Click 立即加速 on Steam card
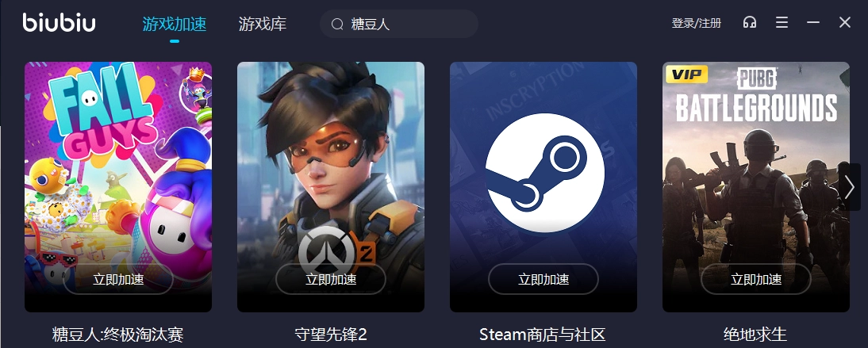Screen dimensions: 868x348 point(543,279)
